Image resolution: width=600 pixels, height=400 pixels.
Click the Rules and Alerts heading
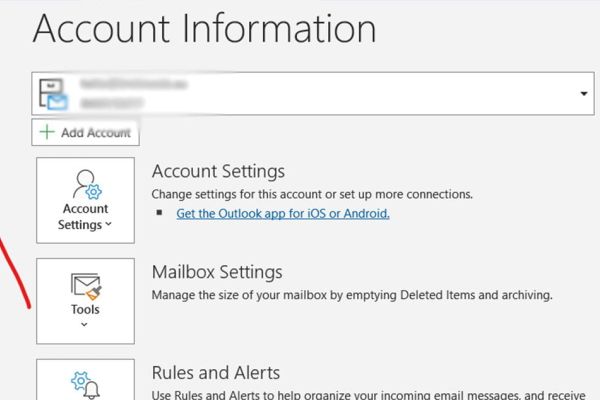click(216, 373)
